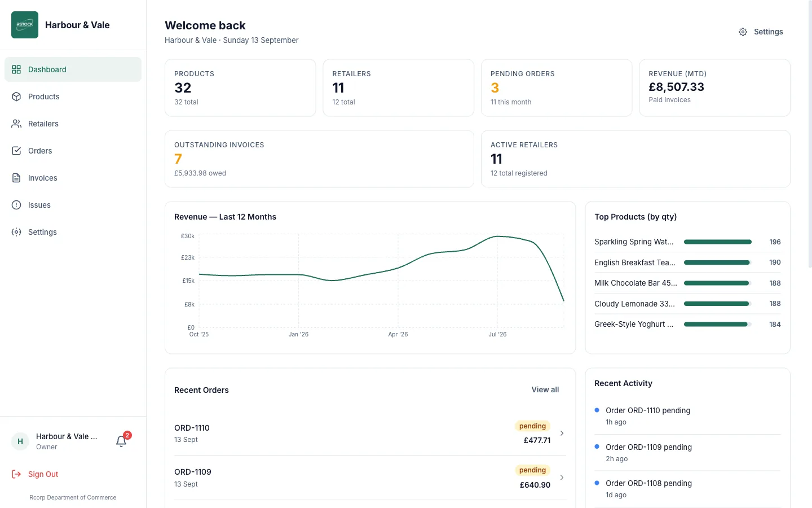The height and width of the screenshot is (508, 812).
Task: Open notifications bell with 2 badge
Action: click(121, 441)
